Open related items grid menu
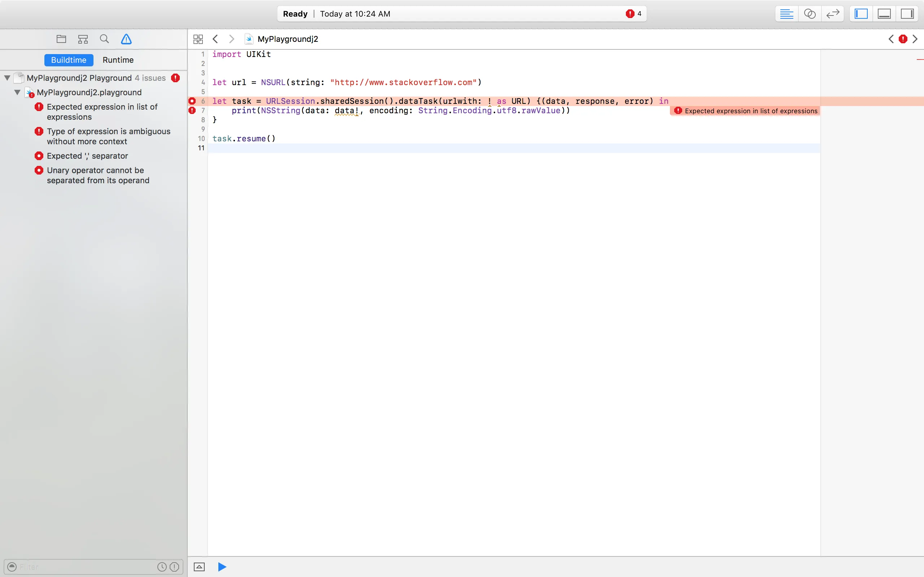924x577 pixels. [198, 39]
